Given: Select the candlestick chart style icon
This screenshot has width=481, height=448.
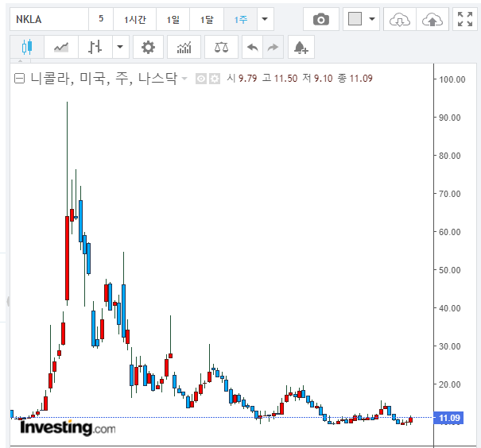Looking at the screenshot, I should click(x=27, y=47).
